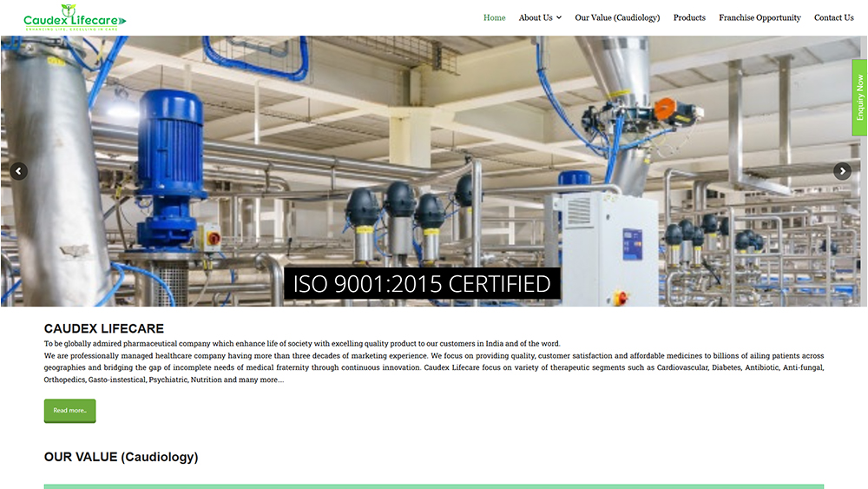Click the OUR VALUE (Caudiology) heading

(122, 457)
